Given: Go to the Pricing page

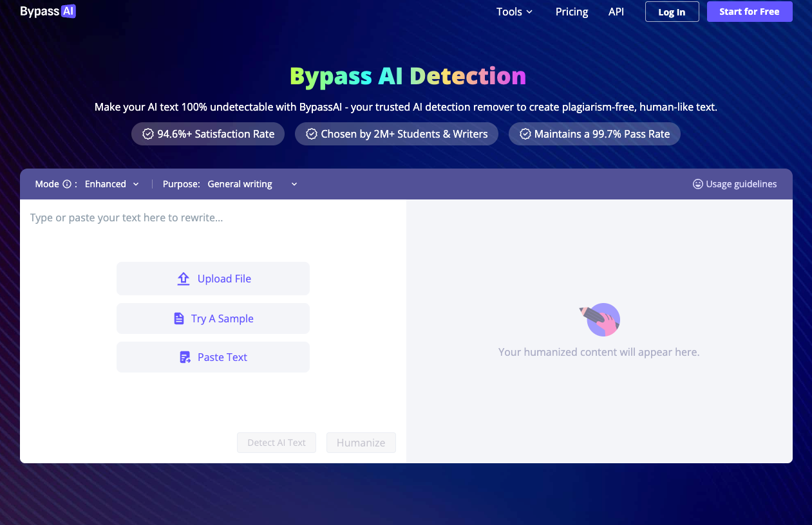Looking at the screenshot, I should point(572,12).
